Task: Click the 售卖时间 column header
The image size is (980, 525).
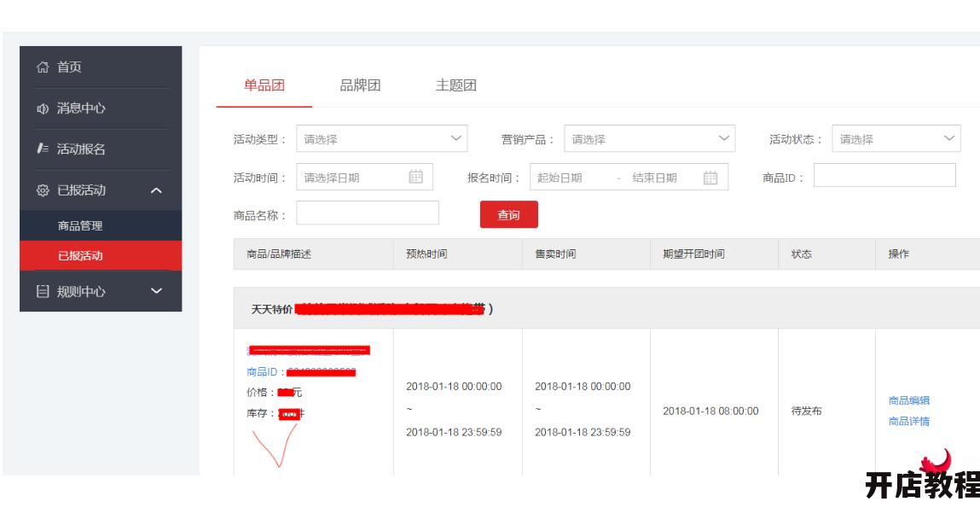Action: [x=555, y=254]
